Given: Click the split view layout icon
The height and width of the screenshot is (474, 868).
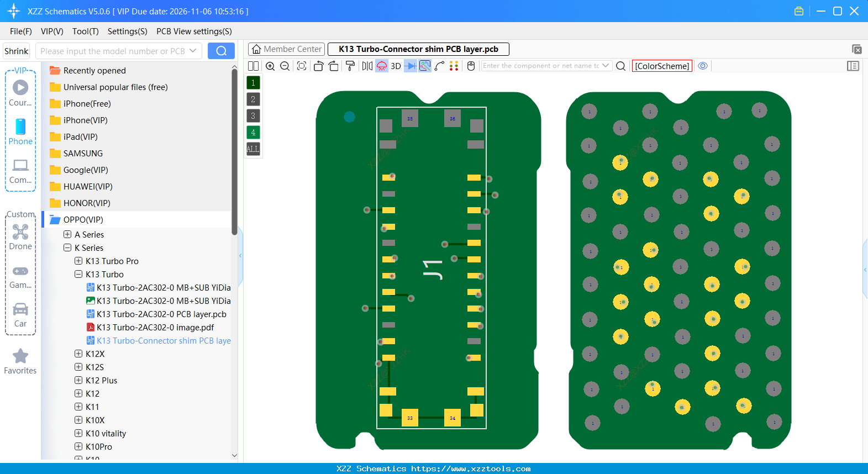Looking at the screenshot, I should (253, 66).
